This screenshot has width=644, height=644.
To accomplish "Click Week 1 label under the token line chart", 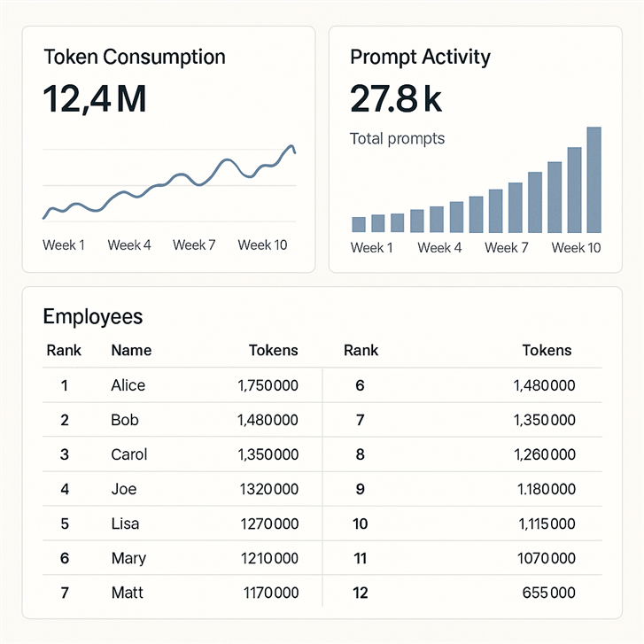I will pos(64,245).
